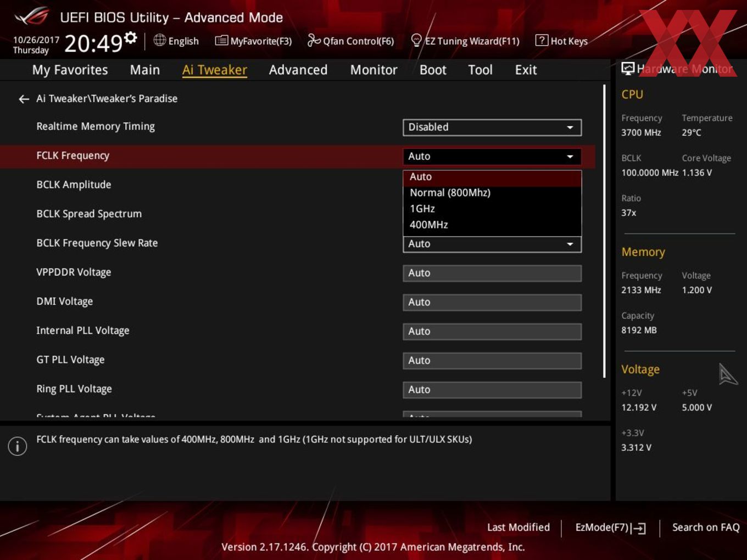Viewport: 747px width, 560px height.
Task: Go back using the arrow icon
Action: pyautogui.click(x=24, y=99)
